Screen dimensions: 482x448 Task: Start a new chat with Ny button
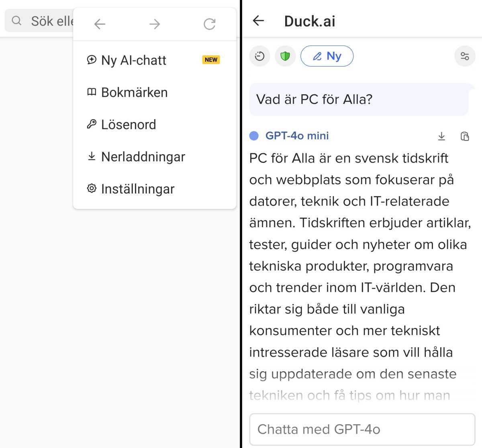point(327,56)
